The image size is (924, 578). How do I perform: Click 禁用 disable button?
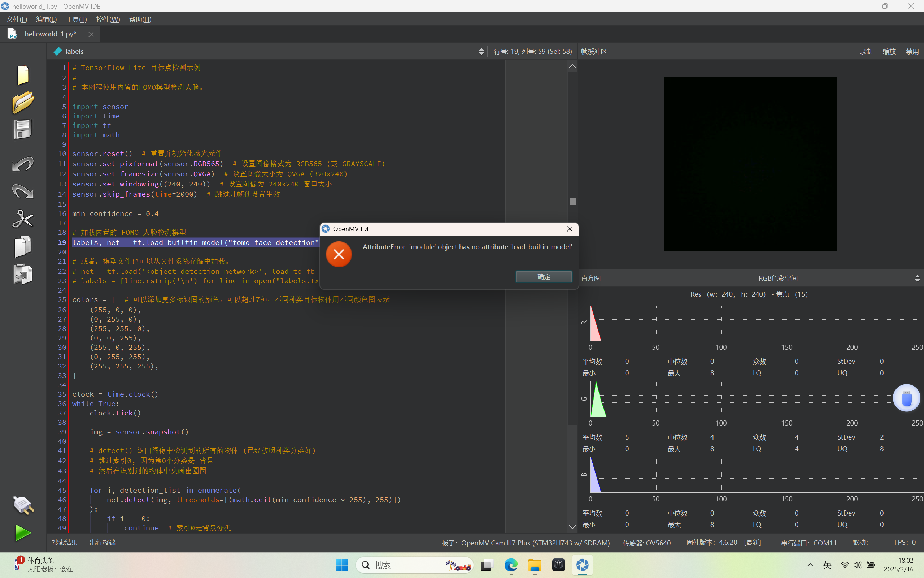912,51
